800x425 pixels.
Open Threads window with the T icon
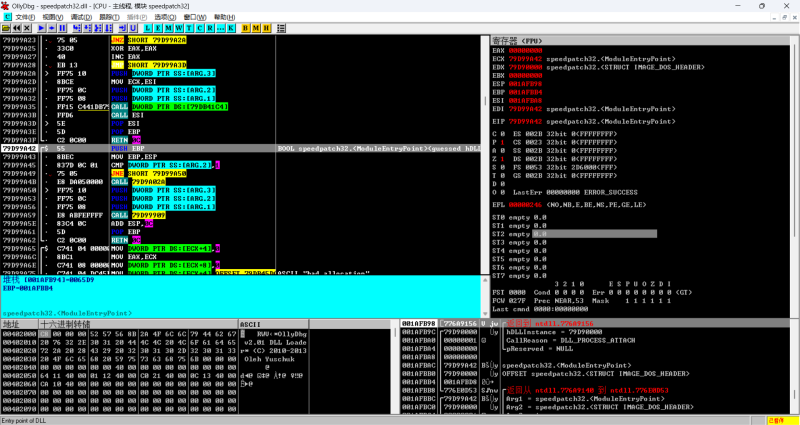pyautogui.click(x=189, y=28)
